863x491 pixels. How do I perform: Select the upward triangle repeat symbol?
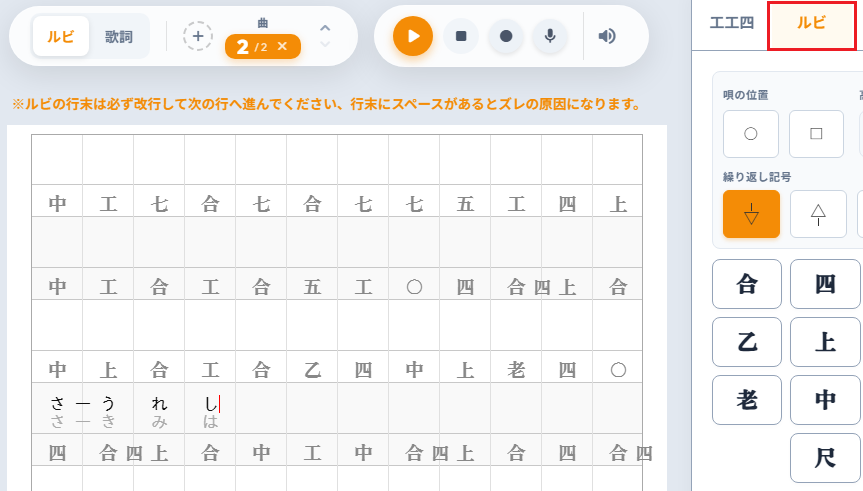pyautogui.click(x=818, y=214)
